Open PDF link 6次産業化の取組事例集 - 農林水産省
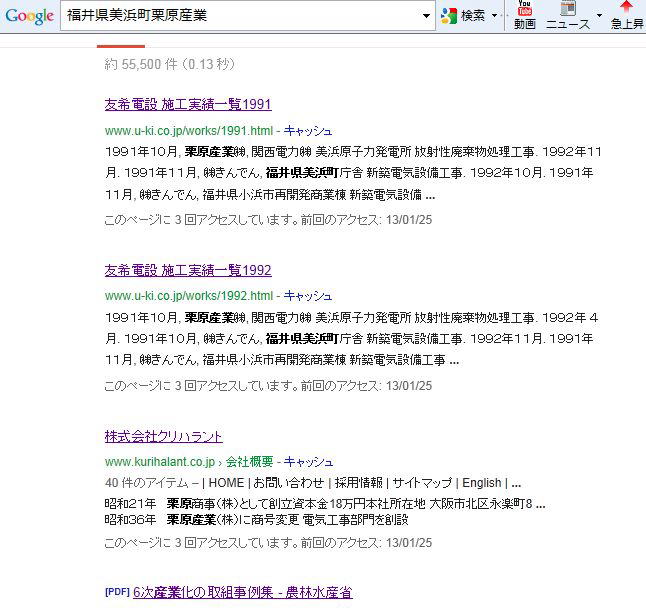This screenshot has height=608, width=646. [243, 592]
